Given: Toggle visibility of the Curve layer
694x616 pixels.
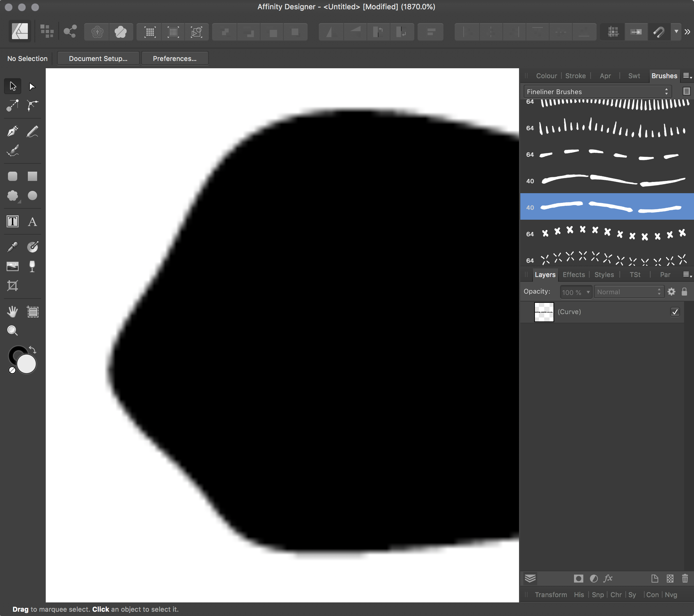Looking at the screenshot, I should tap(675, 311).
